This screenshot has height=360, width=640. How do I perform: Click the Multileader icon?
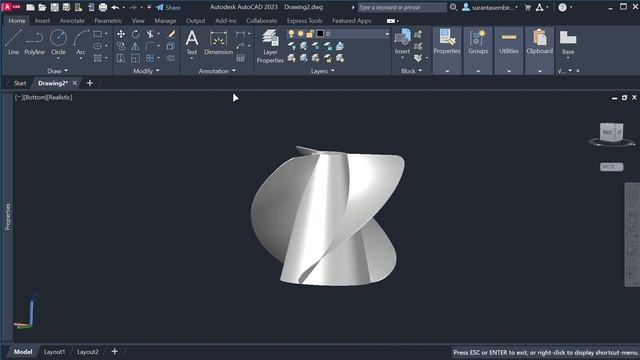pos(240,46)
